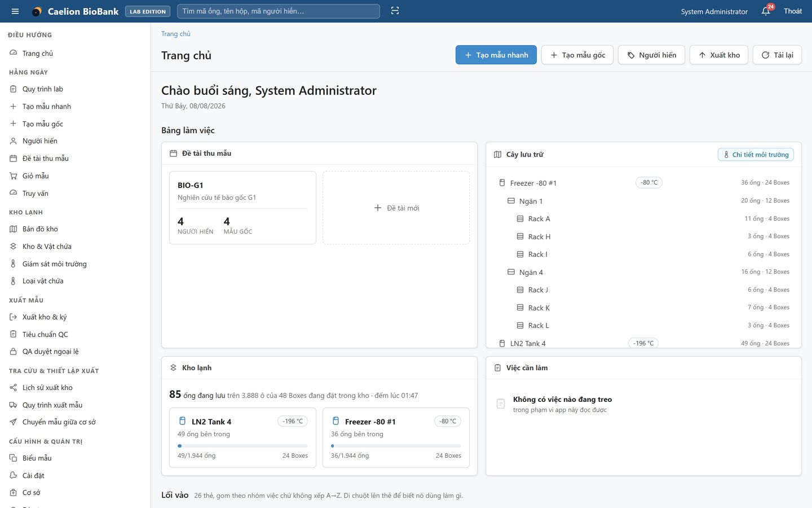Expand the Freezer -80 #1 tree node
812x508 pixels.
(x=643, y=183)
